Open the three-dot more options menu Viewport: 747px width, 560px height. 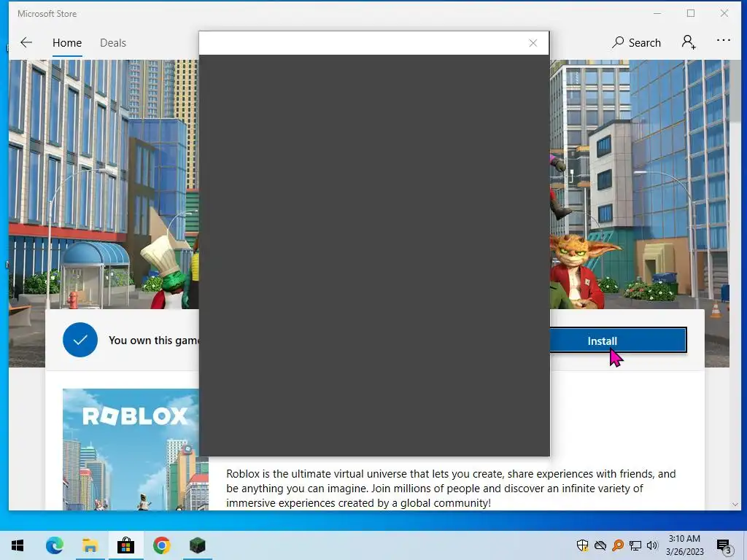[723, 41]
